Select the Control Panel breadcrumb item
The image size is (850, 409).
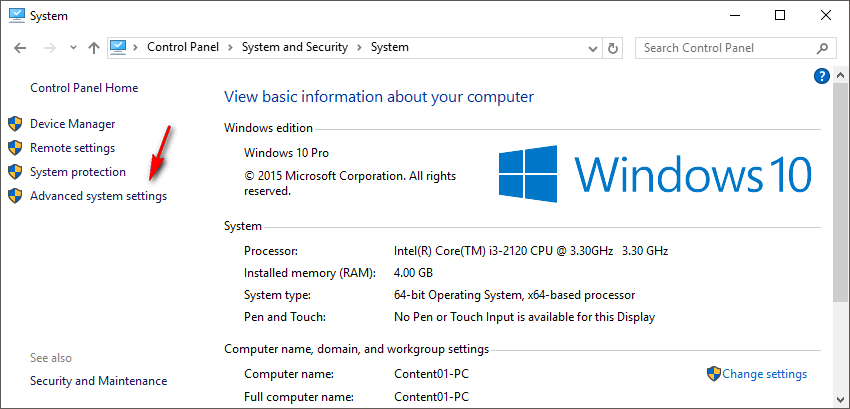pos(183,47)
